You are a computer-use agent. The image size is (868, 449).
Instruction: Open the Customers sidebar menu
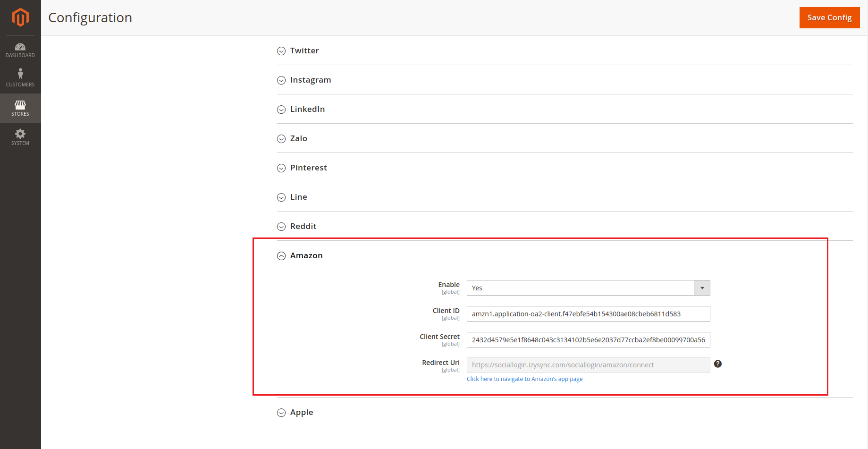pyautogui.click(x=20, y=78)
